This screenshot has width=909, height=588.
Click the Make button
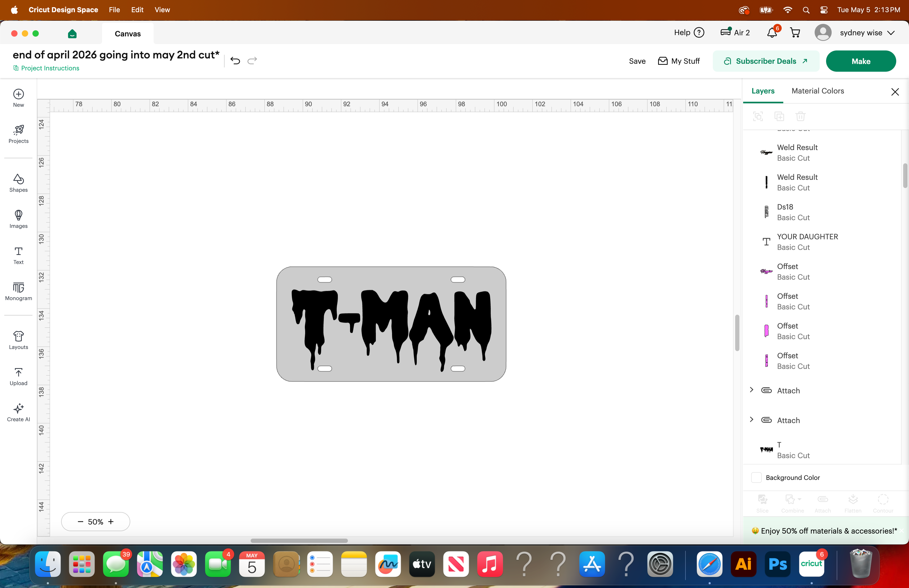coord(861,61)
